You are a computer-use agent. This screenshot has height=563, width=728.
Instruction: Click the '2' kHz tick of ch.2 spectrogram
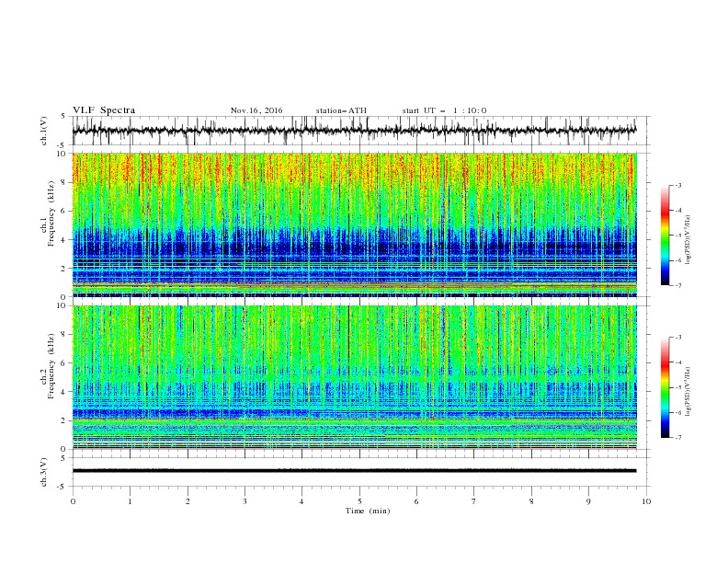pyautogui.click(x=64, y=420)
